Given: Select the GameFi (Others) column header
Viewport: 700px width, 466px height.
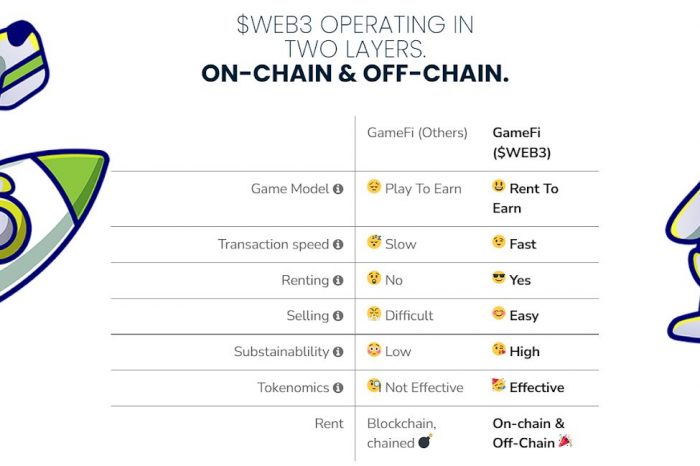Looking at the screenshot, I should tap(417, 133).
